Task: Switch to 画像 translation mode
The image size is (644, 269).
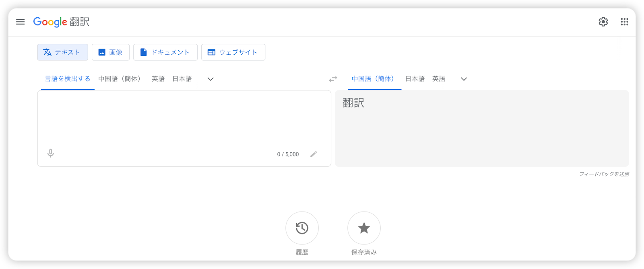Action: point(111,52)
